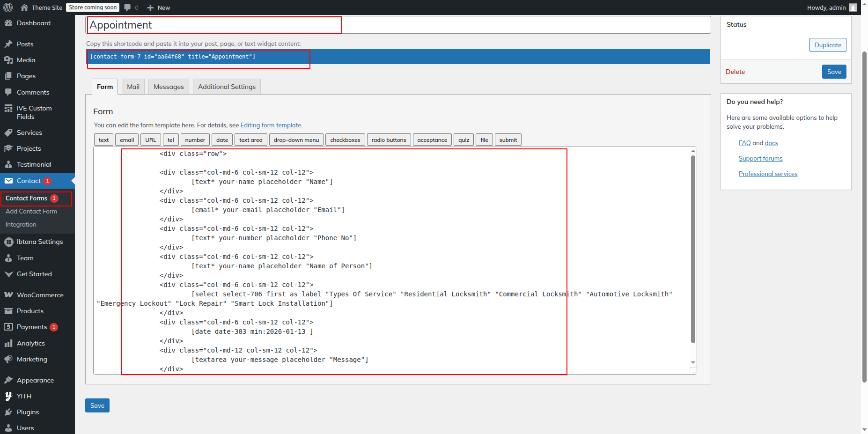The width and height of the screenshot is (868, 434).
Task: Click the Duplicate button
Action: click(827, 45)
